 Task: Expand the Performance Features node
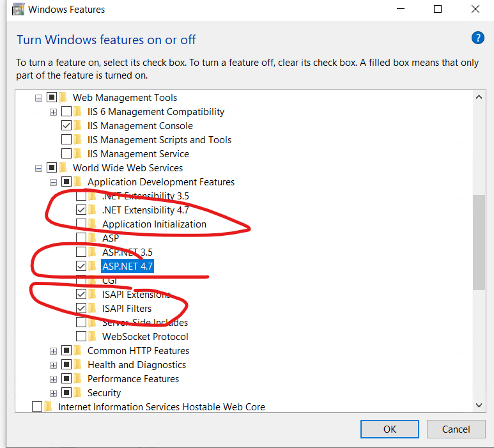(x=53, y=379)
